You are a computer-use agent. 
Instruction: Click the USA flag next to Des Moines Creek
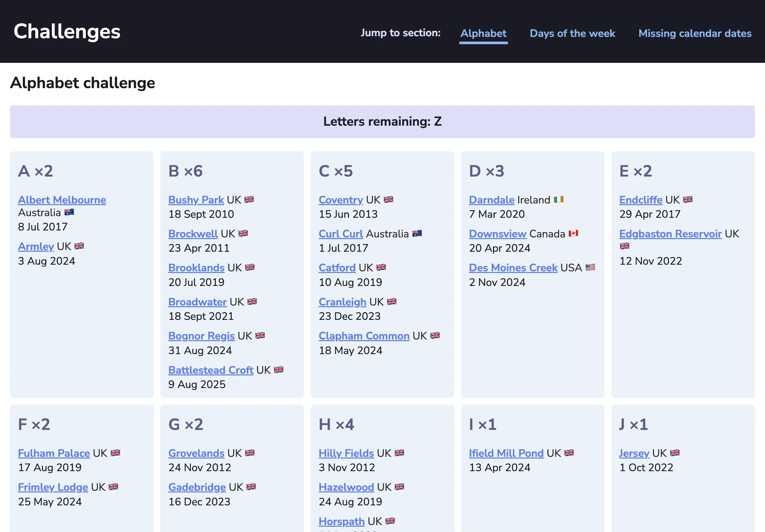(x=591, y=268)
